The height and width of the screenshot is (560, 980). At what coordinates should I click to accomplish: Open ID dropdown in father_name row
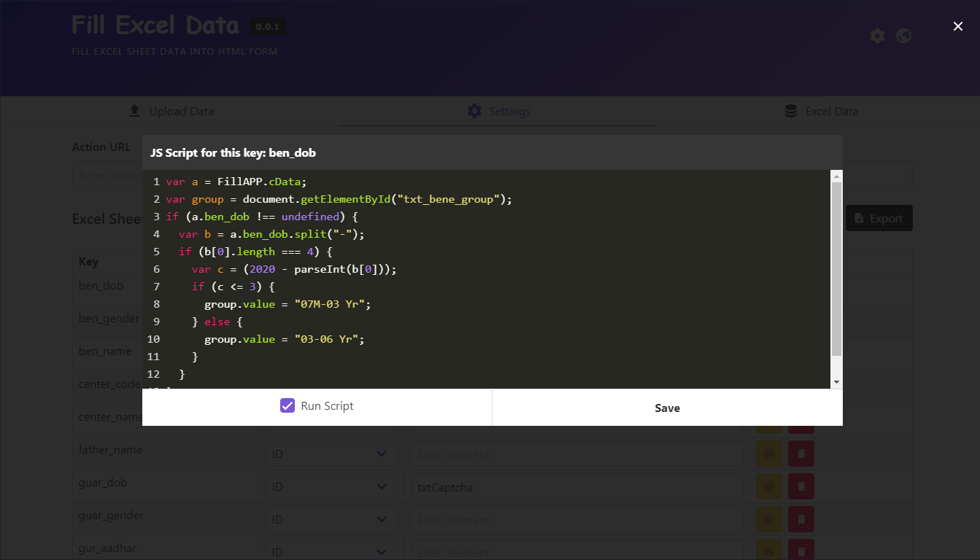tap(331, 454)
